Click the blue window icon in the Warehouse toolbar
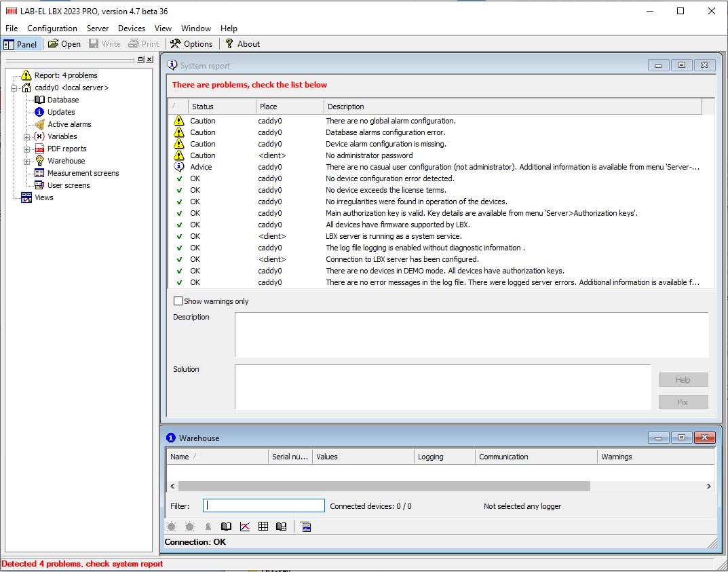This screenshot has width=728, height=572. pyautogui.click(x=305, y=527)
